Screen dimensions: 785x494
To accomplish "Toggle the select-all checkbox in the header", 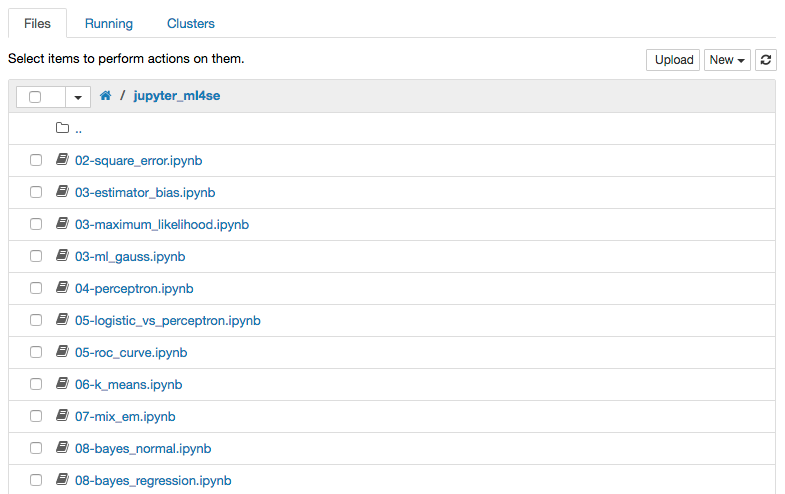I will [x=35, y=97].
